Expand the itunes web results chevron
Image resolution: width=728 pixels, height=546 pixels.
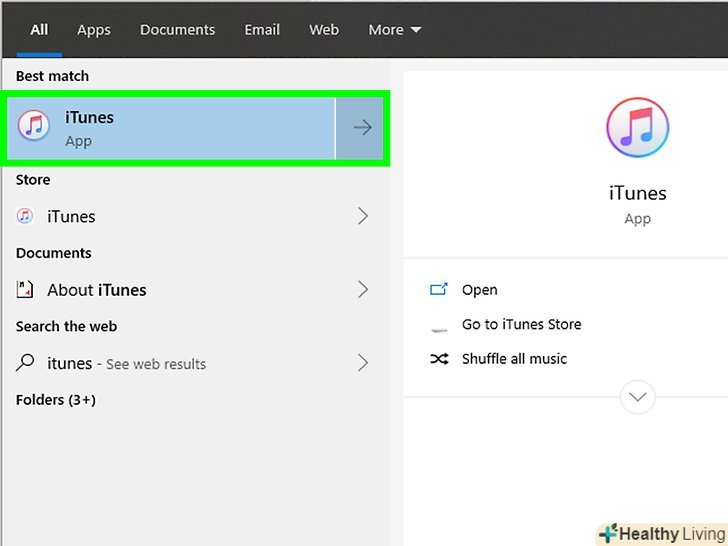(x=363, y=363)
